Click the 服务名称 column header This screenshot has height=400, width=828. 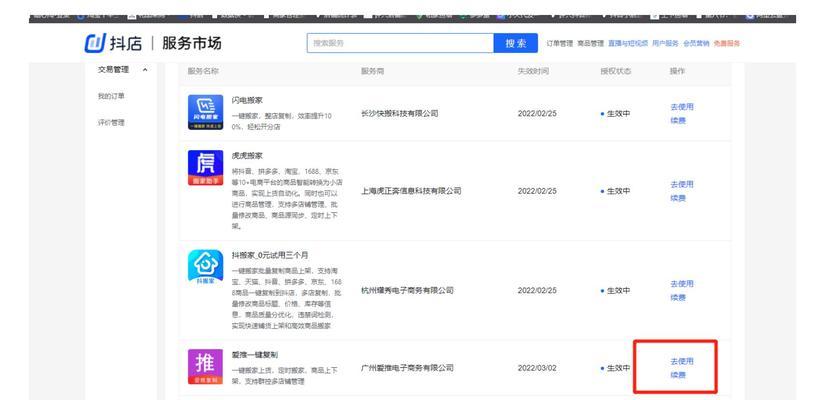203,71
